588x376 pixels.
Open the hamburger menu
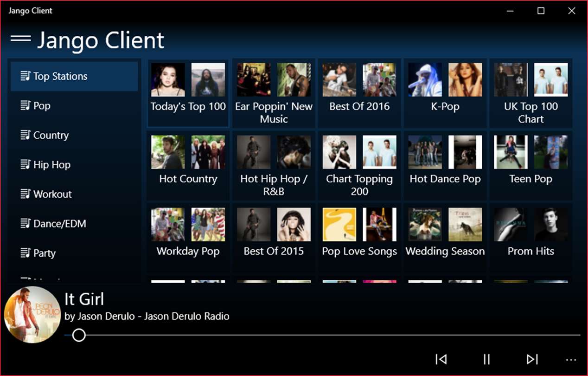pos(21,39)
